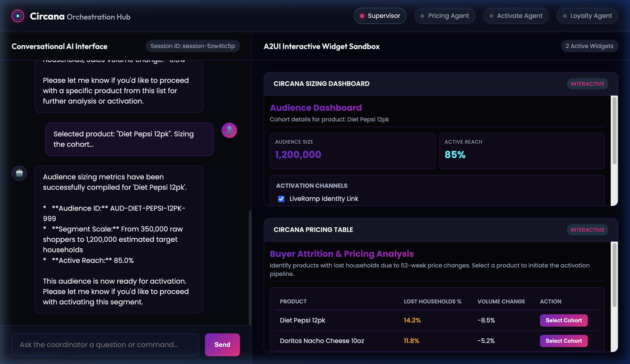
Task: Click the Supervisor pink status dot
Action: pyautogui.click(x=362, y=16)
